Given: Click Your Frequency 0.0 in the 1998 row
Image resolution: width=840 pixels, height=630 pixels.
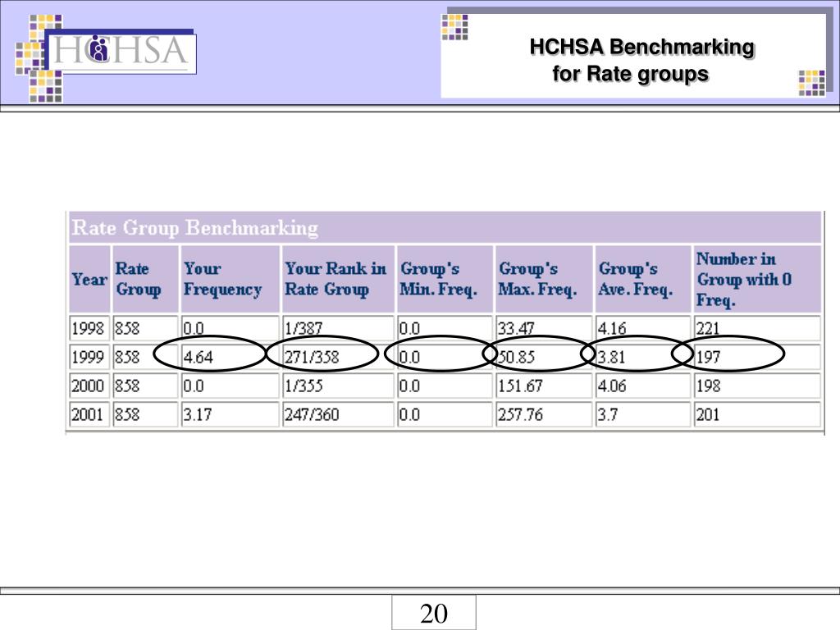Looking at the screenshot, I should coord(230,328).
